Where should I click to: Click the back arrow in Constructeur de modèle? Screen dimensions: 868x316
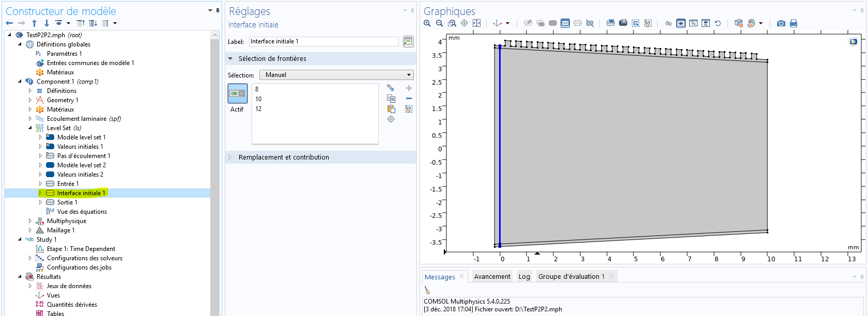point(9,23)
